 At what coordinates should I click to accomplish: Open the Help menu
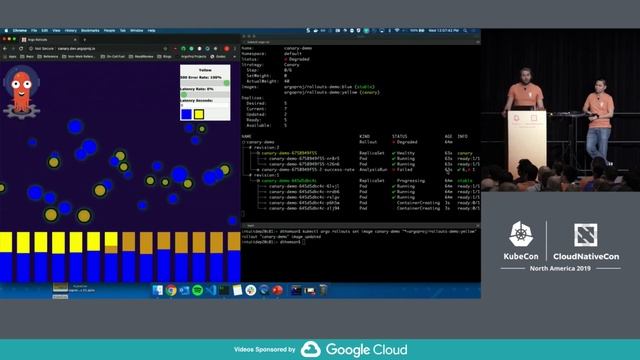(x=151, y=31)
